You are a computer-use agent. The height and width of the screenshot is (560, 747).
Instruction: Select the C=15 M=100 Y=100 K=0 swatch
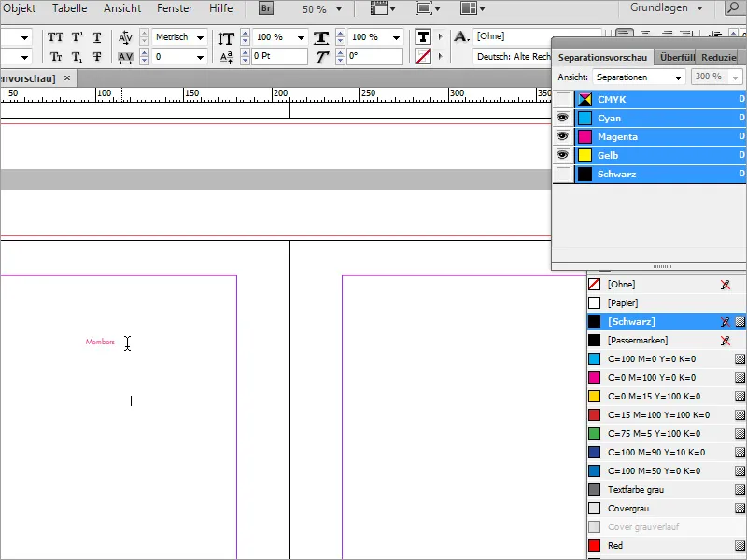coord(666,414)
